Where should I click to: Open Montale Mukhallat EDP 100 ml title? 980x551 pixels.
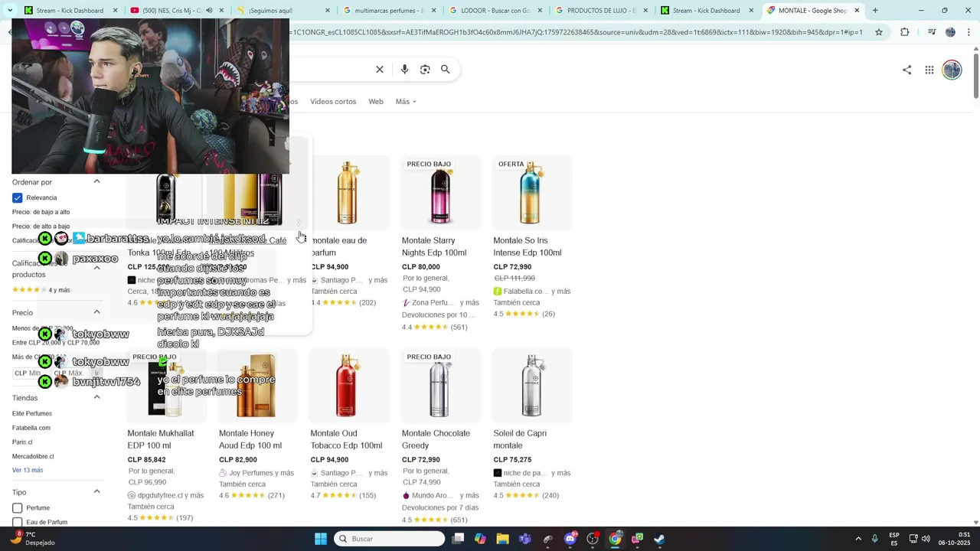[x=161, y=439]
